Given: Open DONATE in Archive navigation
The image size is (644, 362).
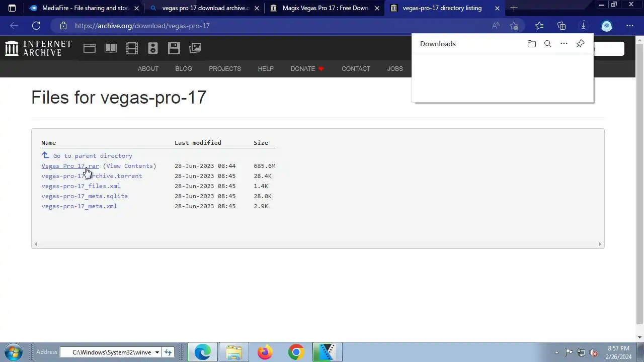Looking at the screenshot, I should click(x=307, y=69).
